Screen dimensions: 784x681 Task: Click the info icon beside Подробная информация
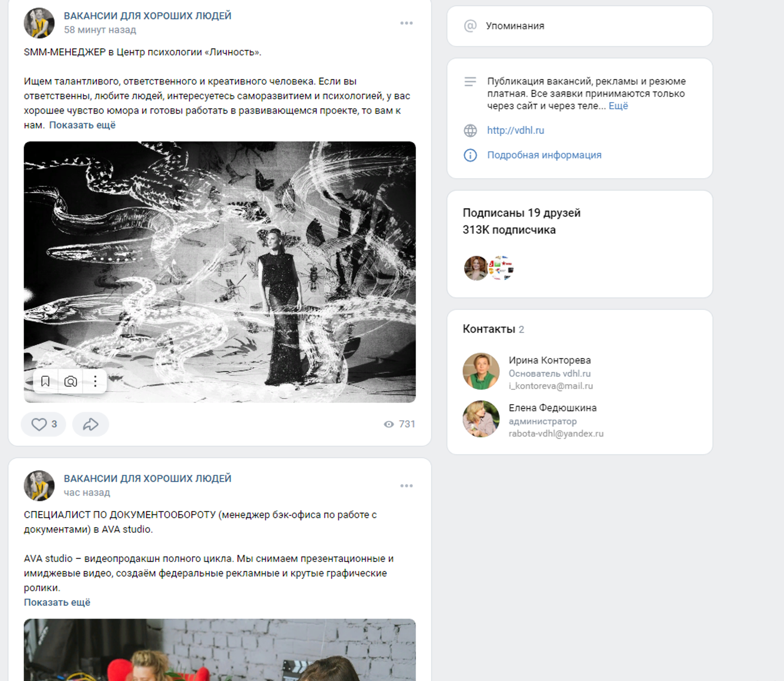coord(470,155)
